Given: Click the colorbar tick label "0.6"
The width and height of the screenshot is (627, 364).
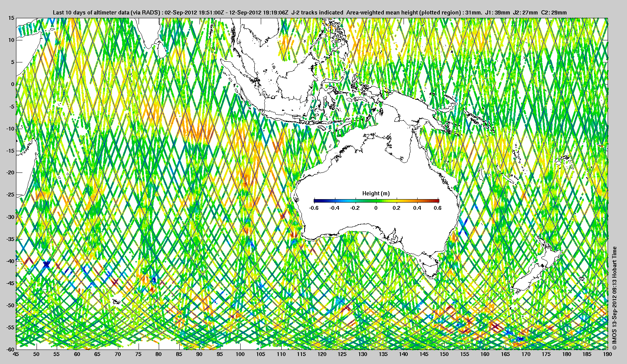Looking at the screenshot, I should [437, 208].
